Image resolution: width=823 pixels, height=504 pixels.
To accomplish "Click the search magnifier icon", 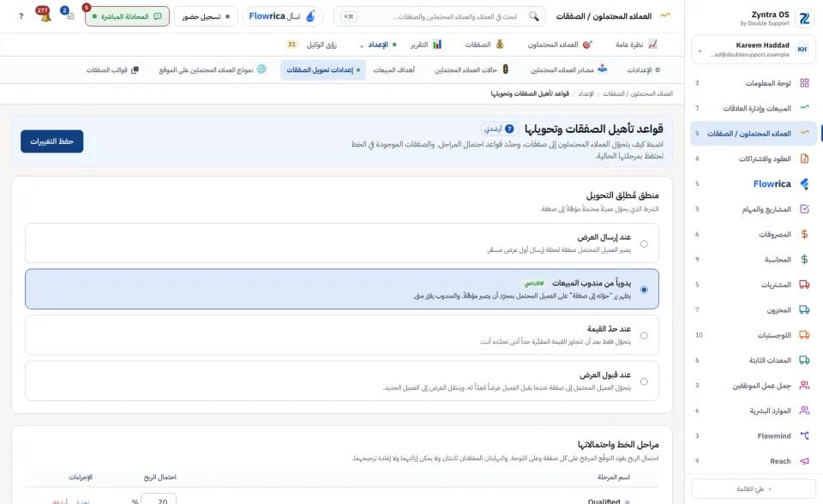I will (x=534, y=16).
